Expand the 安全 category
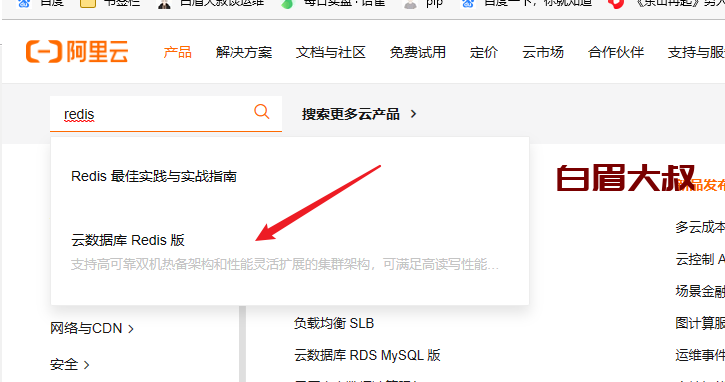The width and height of the screenshot is (725, 382). point(69,364)
